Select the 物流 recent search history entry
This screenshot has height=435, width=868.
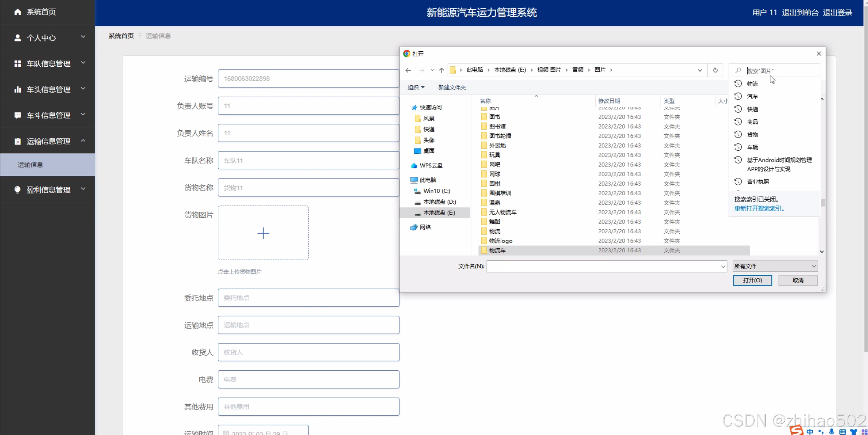coord(752,84)
